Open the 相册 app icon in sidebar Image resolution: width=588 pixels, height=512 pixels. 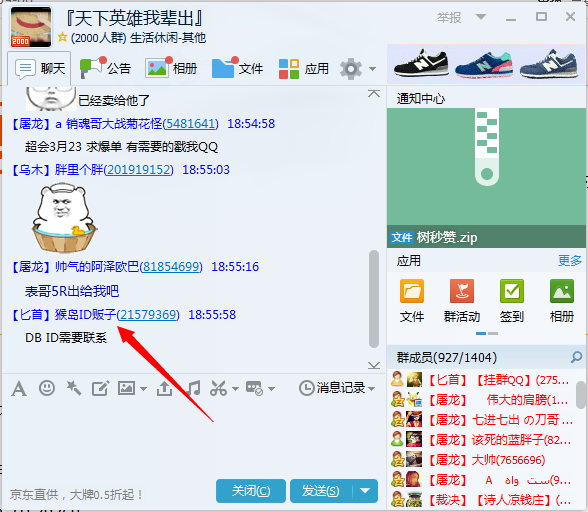(x=562, y=301)
